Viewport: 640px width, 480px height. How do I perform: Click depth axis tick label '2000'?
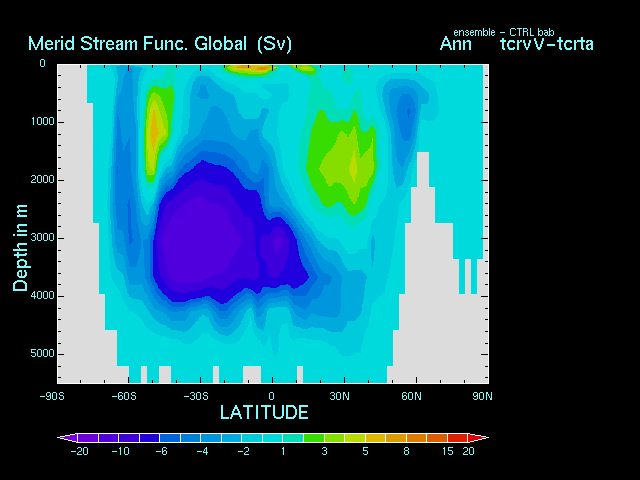point(42,180)
